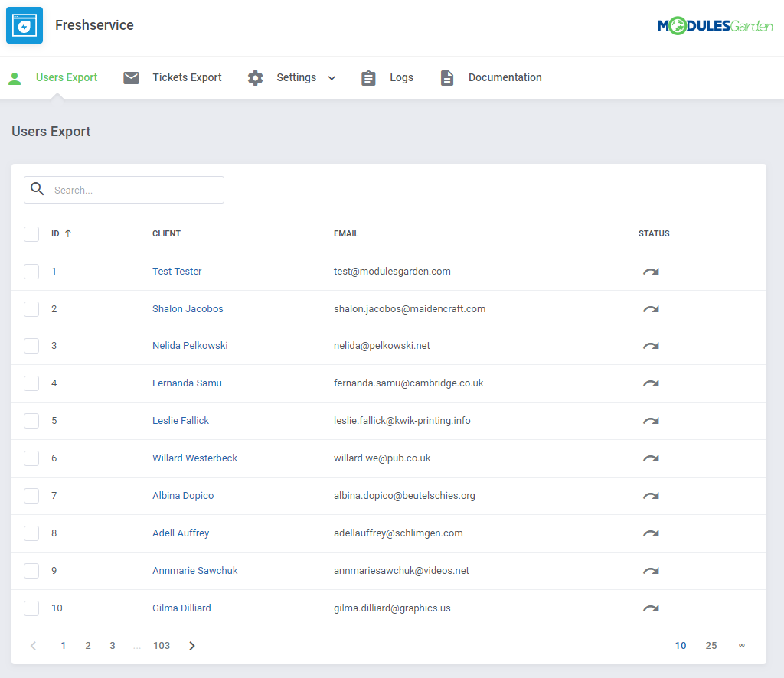The image size is (784, 678).
Task: Click the Logs clipboard icon
Action: pos(368,78)
